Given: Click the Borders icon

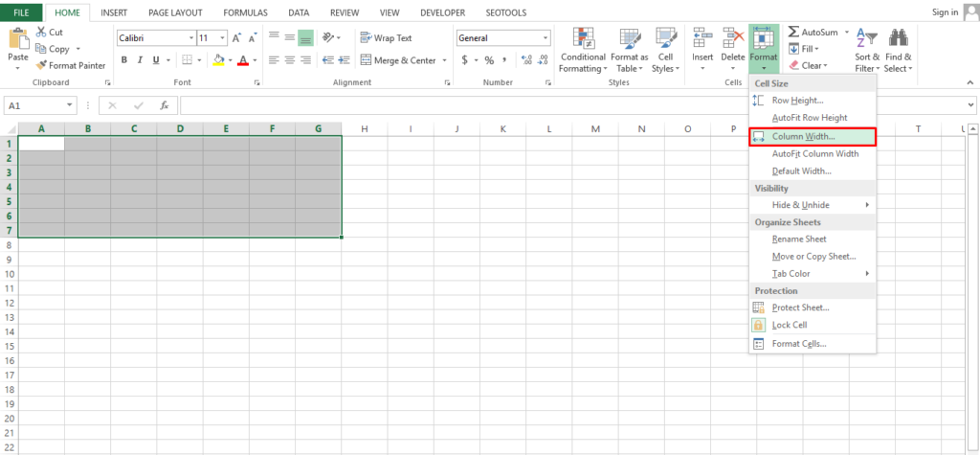Looking at the screenshot, I should point(187,60).
